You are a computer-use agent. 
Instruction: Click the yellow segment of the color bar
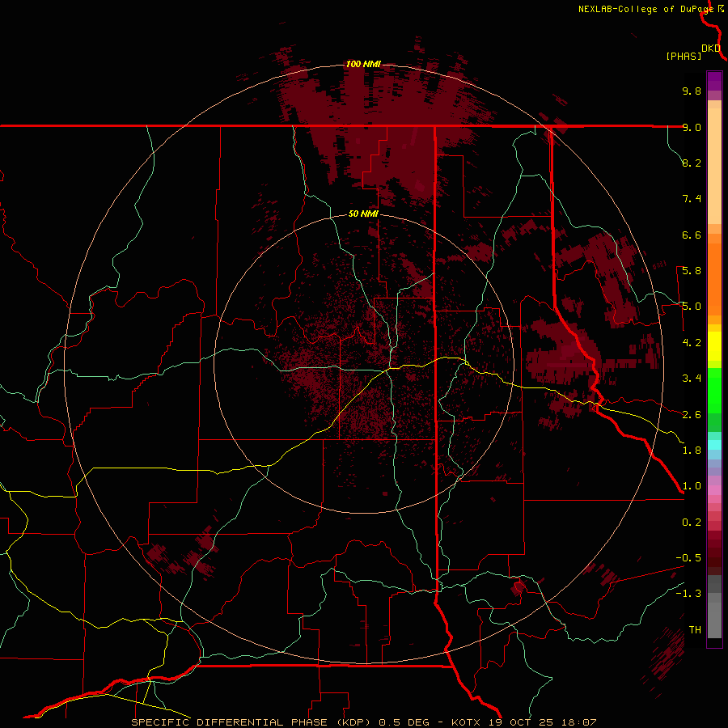pos(714,346)
